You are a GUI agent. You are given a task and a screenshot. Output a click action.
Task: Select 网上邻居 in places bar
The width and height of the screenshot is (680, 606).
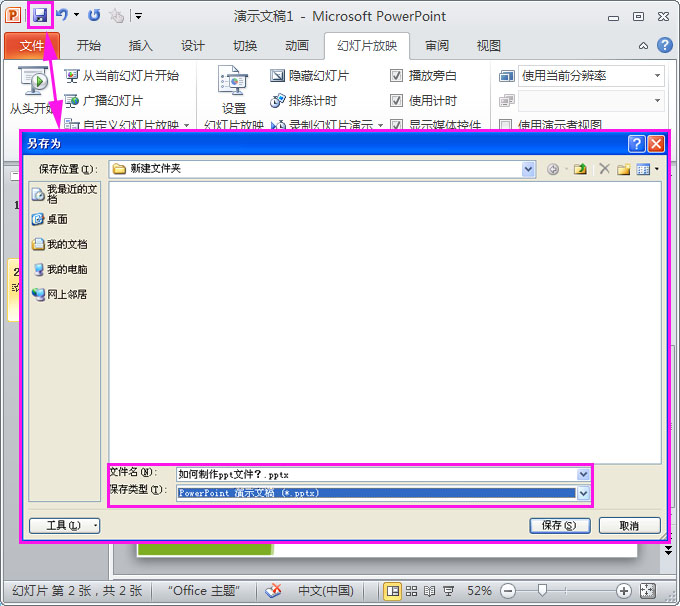(59, 295)
